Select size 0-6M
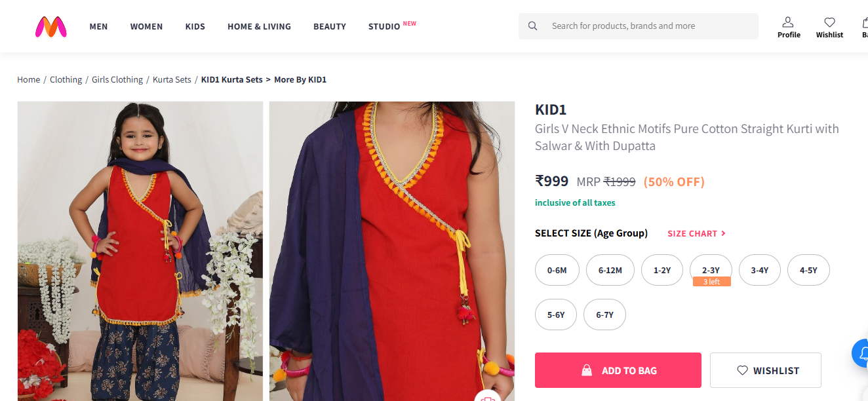The image size is (868, 401). [557, 270]
